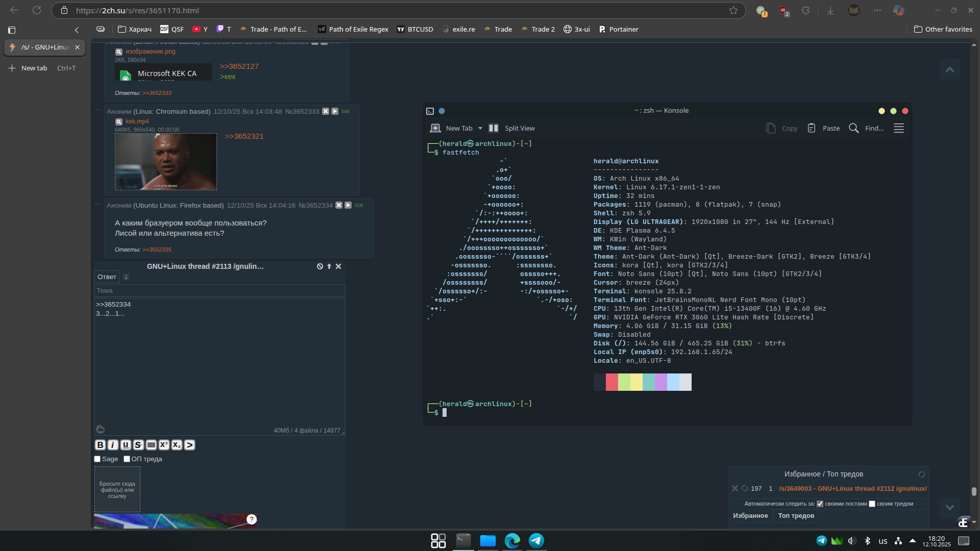Screen dimensions: 980x551
Task: Enable the Sage checkbox
Action: pyautogui.click(x=97, y=459)
